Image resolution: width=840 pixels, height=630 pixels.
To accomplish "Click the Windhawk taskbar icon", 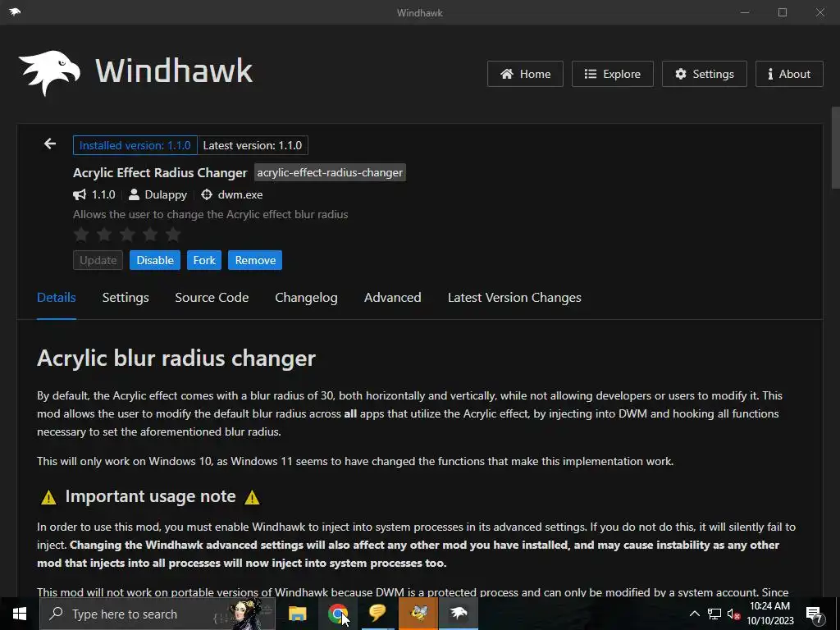I will click(x=459, y=614).
